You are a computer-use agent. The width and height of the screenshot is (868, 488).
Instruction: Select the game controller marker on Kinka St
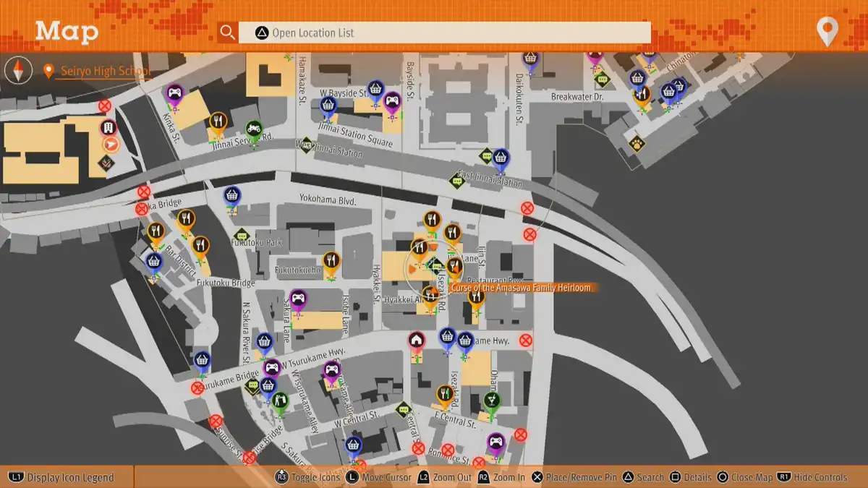[x=174, y=93]
